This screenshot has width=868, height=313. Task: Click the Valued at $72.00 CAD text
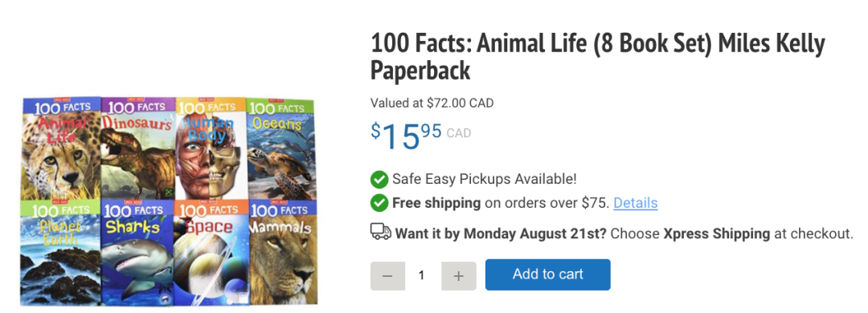pyautogui.click(x=432, y=103)
